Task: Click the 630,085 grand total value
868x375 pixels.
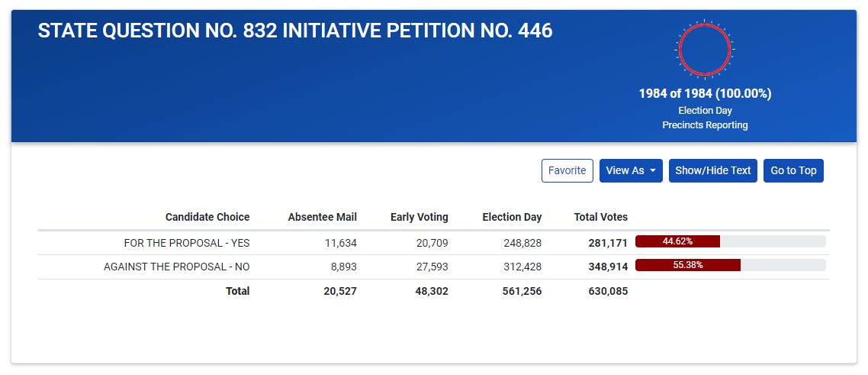Action: point(608,291)
